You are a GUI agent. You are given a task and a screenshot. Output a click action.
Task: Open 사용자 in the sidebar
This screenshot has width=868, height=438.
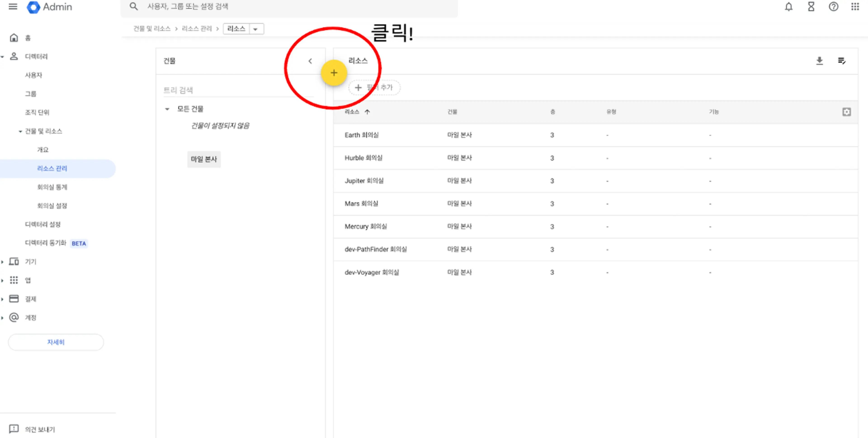[x=33, y=75]
